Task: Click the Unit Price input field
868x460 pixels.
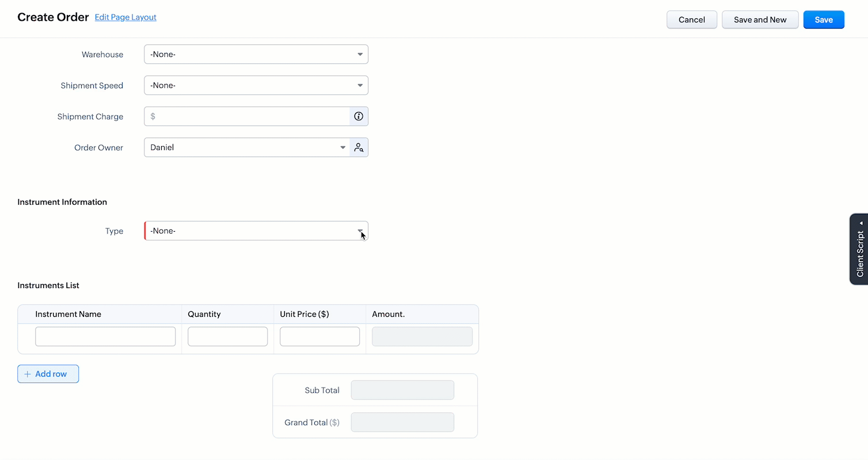Action: tap(319, 336)
